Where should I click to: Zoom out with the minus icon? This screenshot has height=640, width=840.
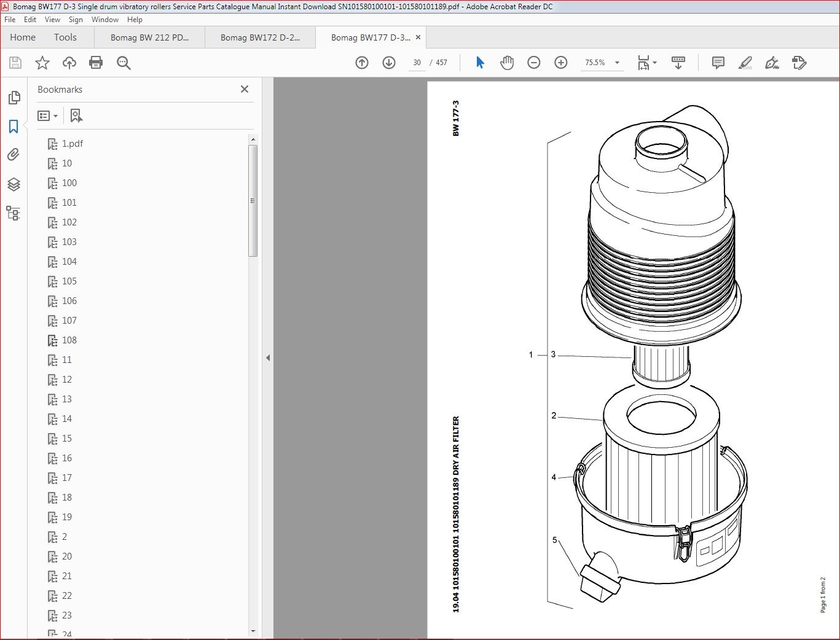pyautogui.click(x=534, y=63)
